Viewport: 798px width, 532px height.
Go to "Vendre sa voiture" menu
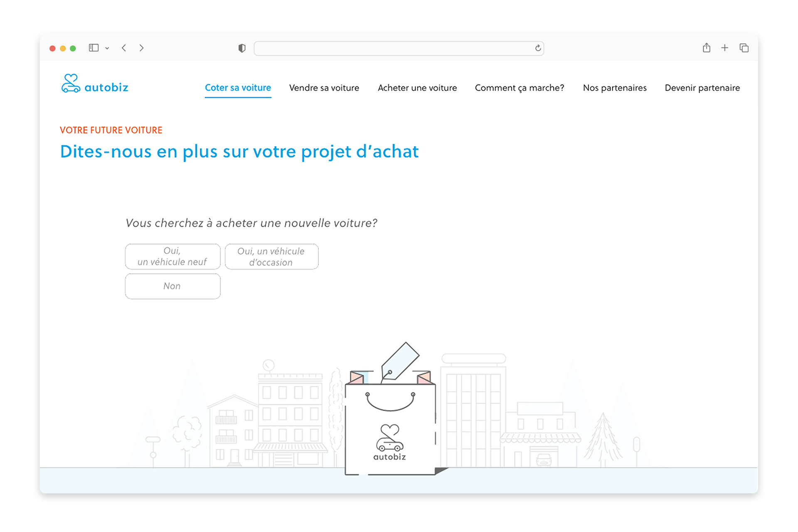click(324, 88)
